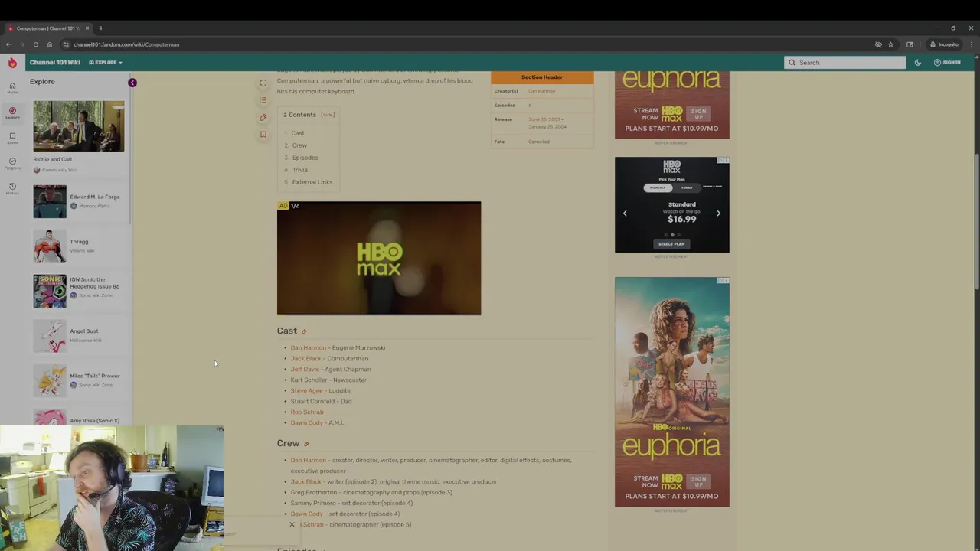
Task: Open Steve Agee cast link
Action: (x=306, y=390)
